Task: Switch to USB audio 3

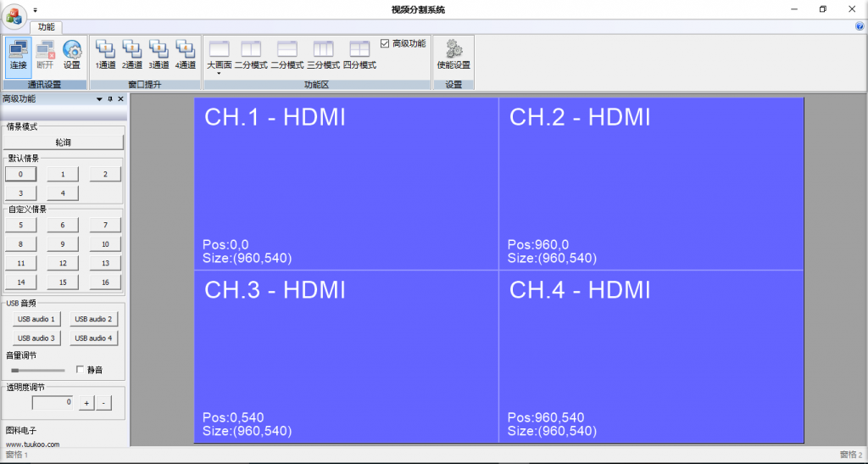Action: (x=36, y=338)
